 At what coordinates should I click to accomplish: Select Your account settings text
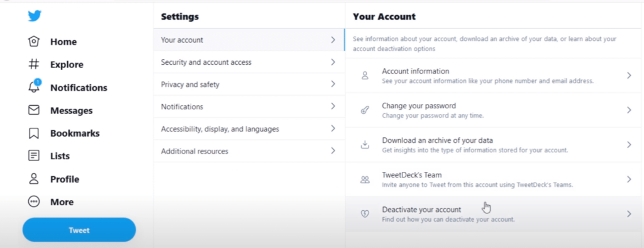182,40
